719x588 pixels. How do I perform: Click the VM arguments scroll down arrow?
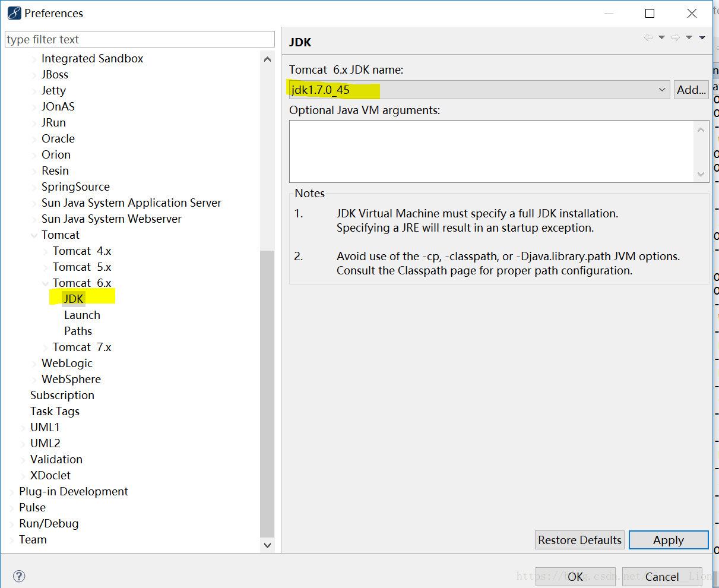point(701,174)
